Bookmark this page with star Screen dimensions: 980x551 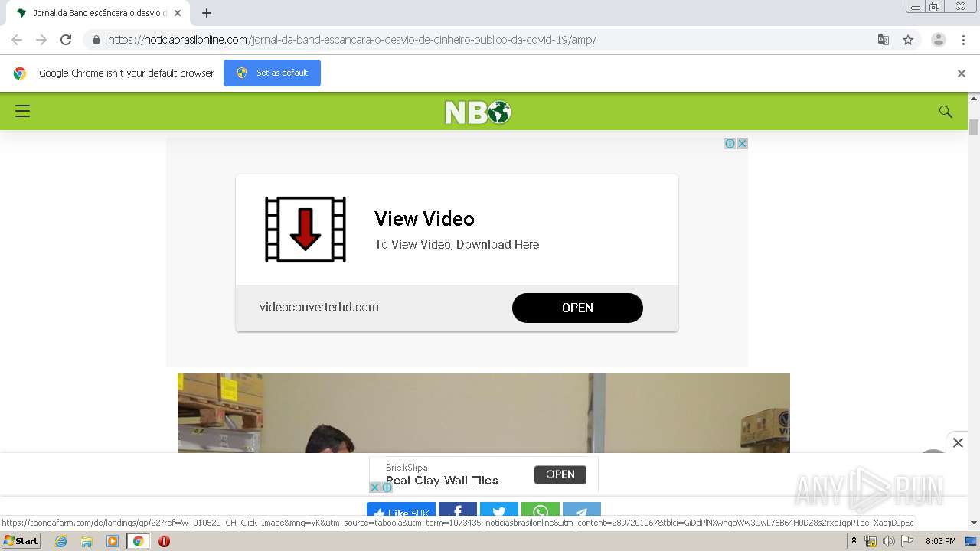tap(908, 40)
